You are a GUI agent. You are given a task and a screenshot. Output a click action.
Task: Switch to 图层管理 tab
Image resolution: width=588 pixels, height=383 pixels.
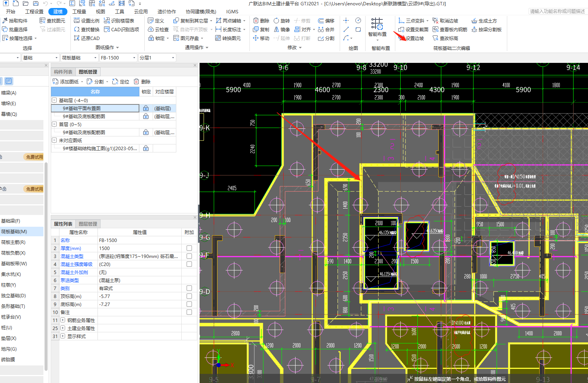88,224
